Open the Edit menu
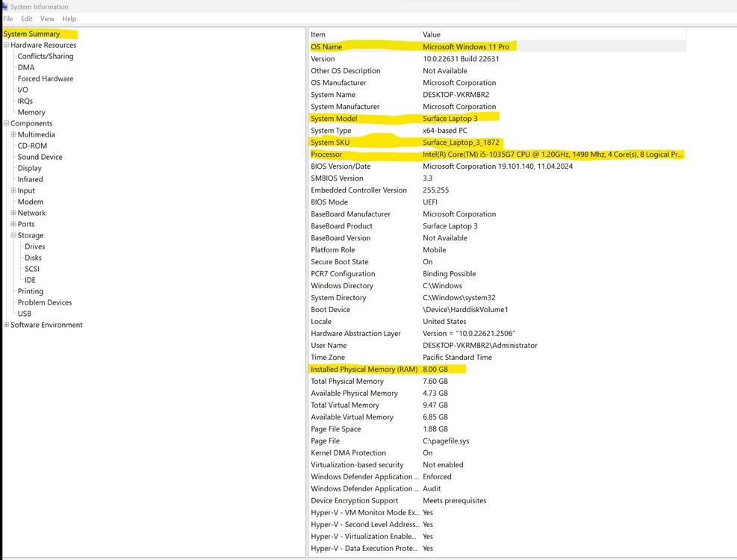This screenshot has height=560, width=737. 26,19
